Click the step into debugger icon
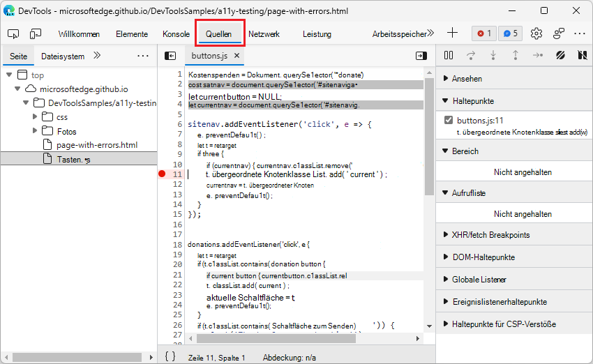The height and width of the screenshot is (364, 593). point(493,56)
